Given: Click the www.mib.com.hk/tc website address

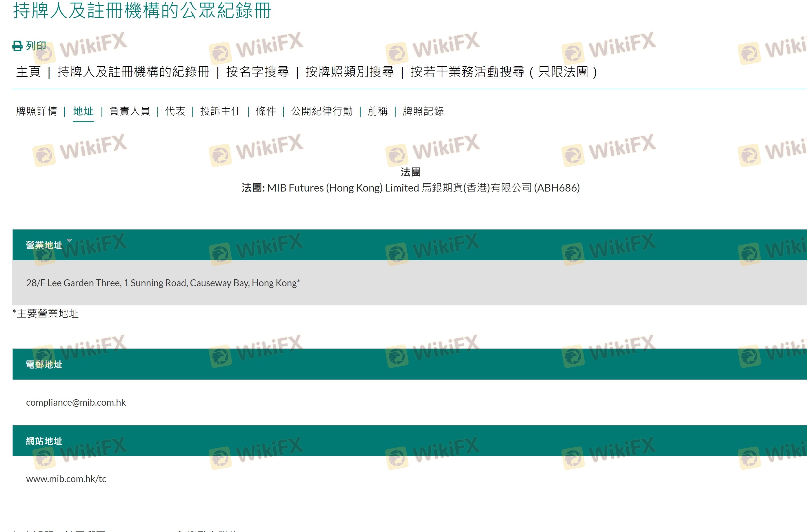Looking at the screenshot, I should click(66, 479).
